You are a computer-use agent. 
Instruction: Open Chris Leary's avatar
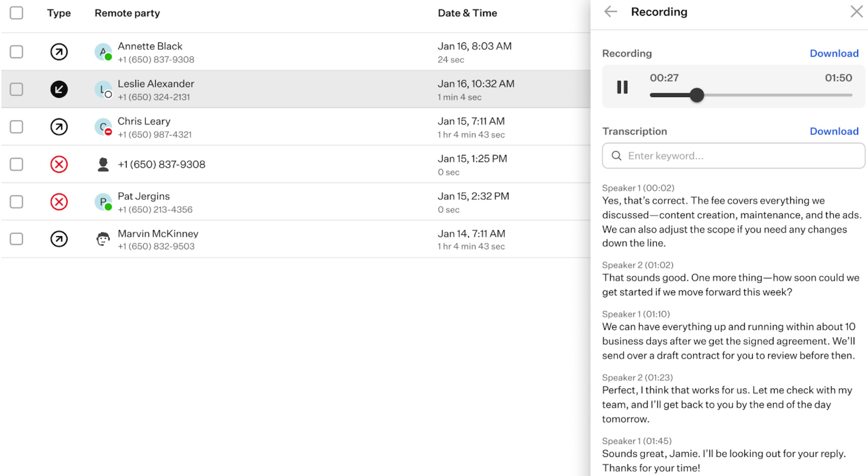pos(103,127)
